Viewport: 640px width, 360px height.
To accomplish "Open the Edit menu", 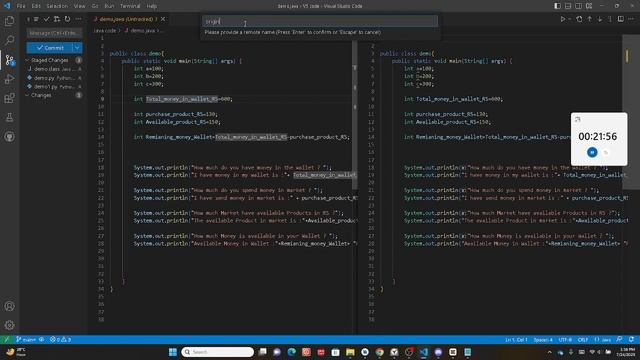I will point(36,6).
